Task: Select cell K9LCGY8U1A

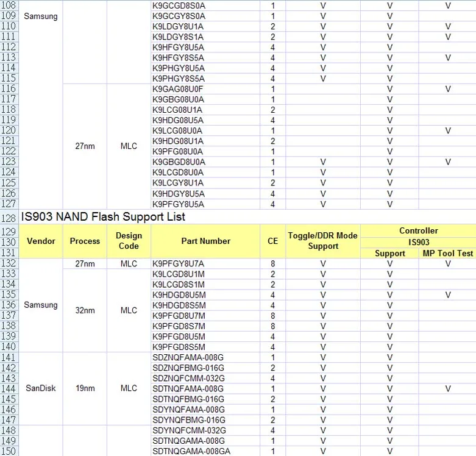Action: tap(205, 183)
